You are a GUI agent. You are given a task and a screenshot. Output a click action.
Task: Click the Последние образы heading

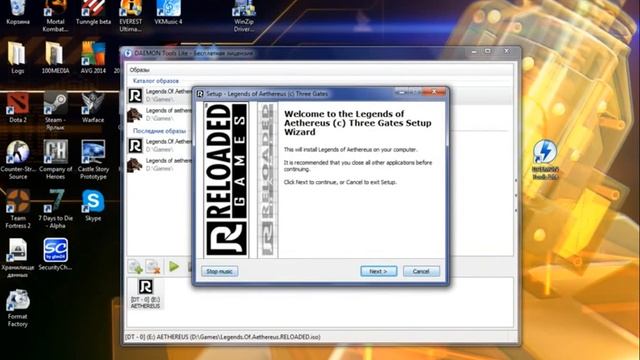click(x=159, y=131)
